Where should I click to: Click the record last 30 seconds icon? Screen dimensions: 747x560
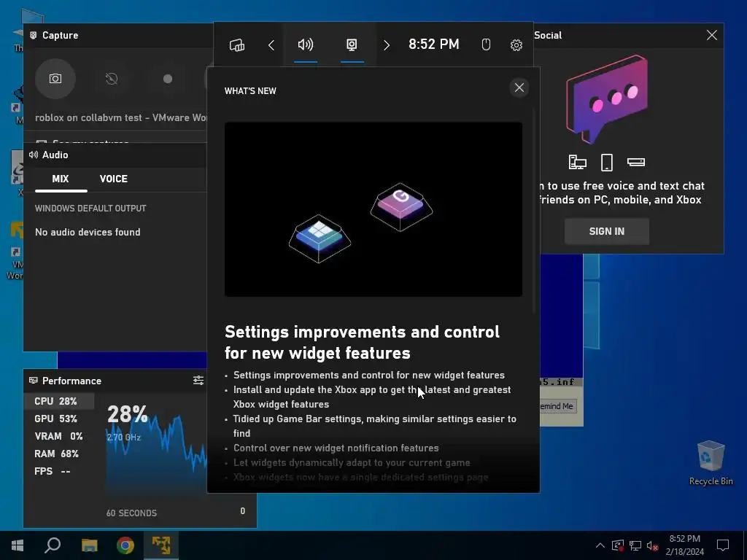(x=112, y=79)
